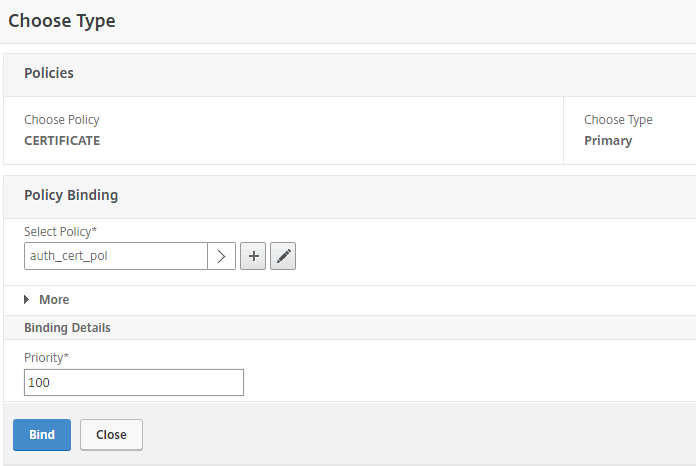Edit selected policy using pencil icon
Viewport: 696px width, 466px height.
pyautogui.click(x=283, y=256)
